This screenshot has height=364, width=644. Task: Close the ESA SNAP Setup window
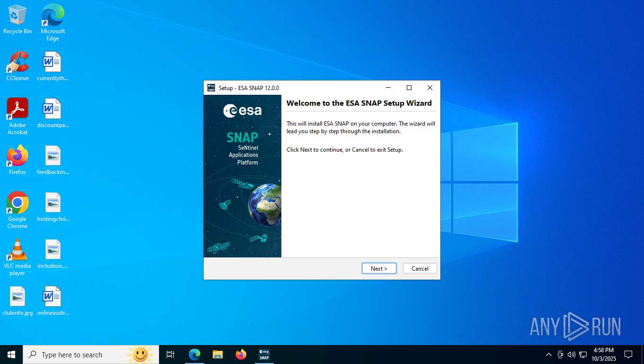[430, 88]
